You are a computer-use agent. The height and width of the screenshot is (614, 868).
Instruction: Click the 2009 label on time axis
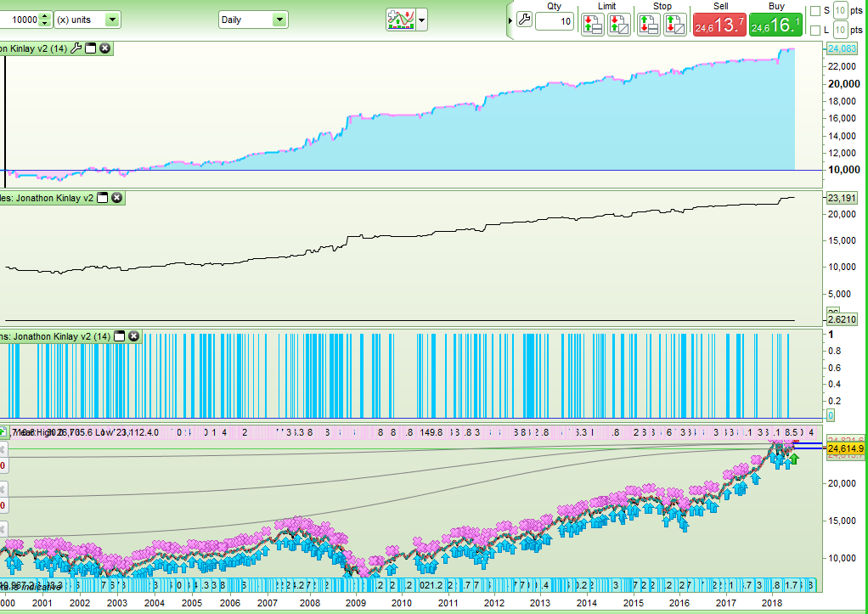[x=355, y=603]
